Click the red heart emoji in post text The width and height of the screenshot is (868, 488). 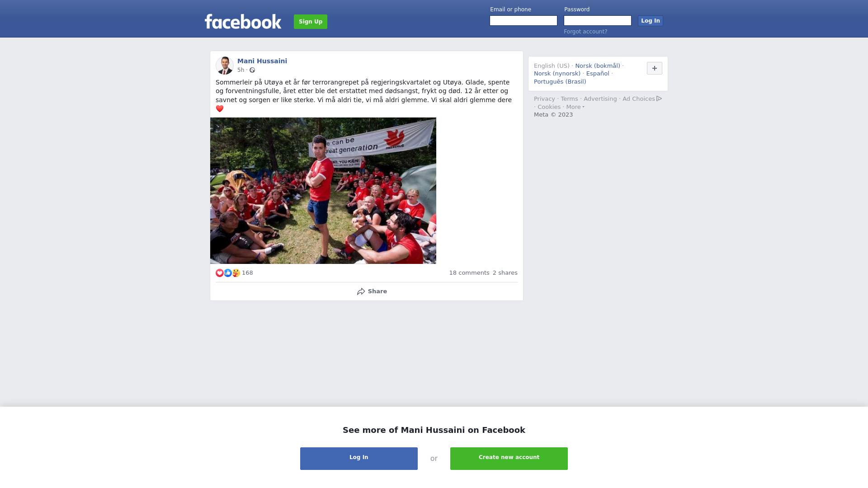click(220, 108)
